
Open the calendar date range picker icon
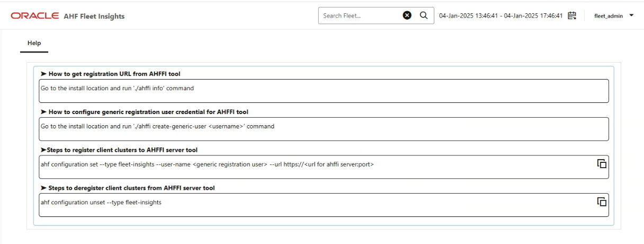tap(572, 15)
